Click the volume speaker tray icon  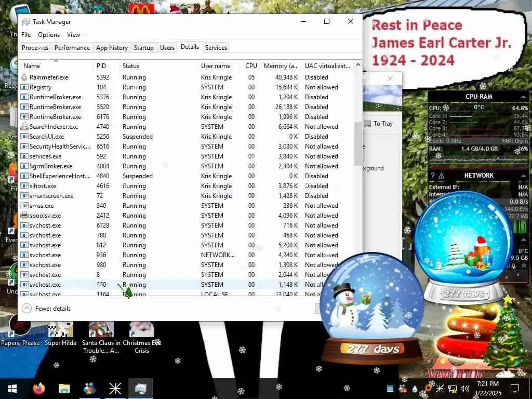tap(465, 389)
